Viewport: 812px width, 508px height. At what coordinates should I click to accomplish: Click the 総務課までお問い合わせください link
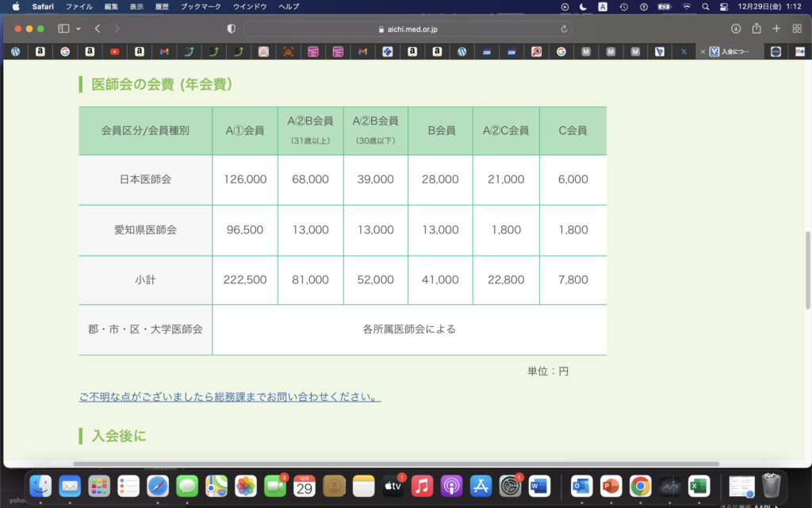[230, 396]
